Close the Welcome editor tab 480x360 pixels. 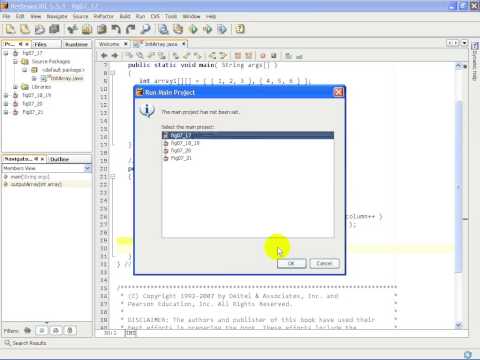click(x=126, y=44)
